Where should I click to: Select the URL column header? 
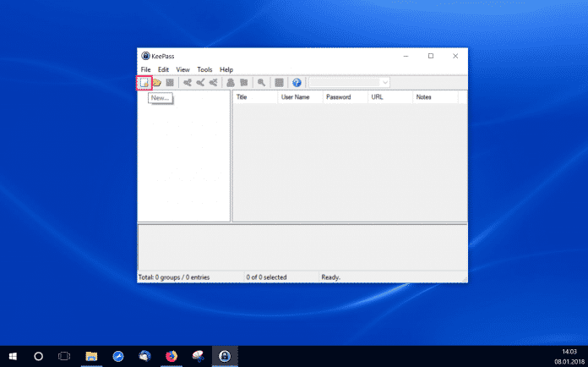coord(389,97)
